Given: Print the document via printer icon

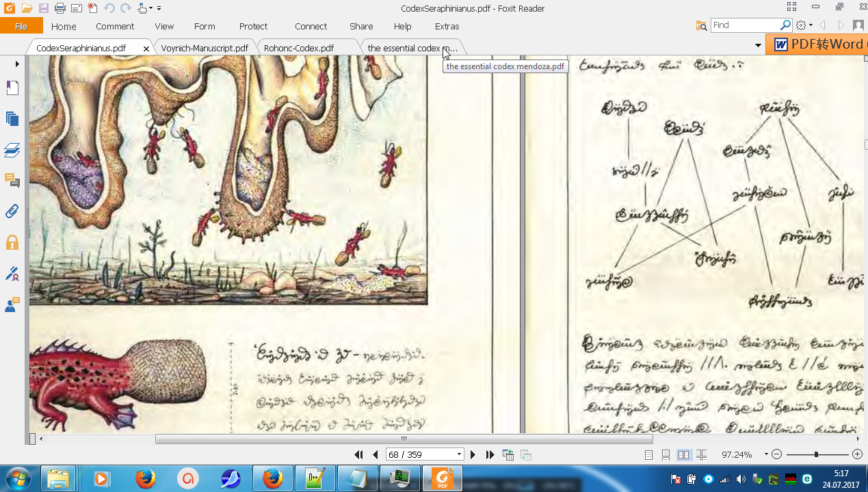Looking at the screenshot, I should [x=60, y=8].
